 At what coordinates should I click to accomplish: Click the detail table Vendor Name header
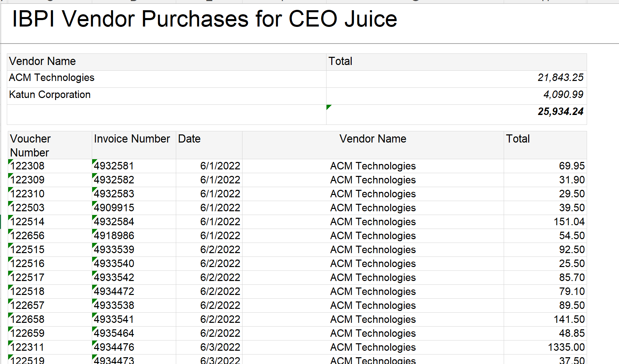click(x=373, y=145)
